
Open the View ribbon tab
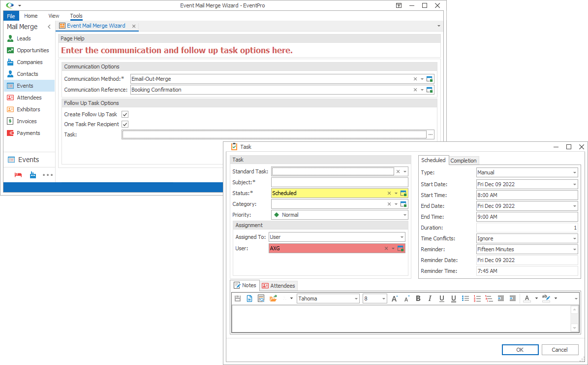(x=54, y=16)
